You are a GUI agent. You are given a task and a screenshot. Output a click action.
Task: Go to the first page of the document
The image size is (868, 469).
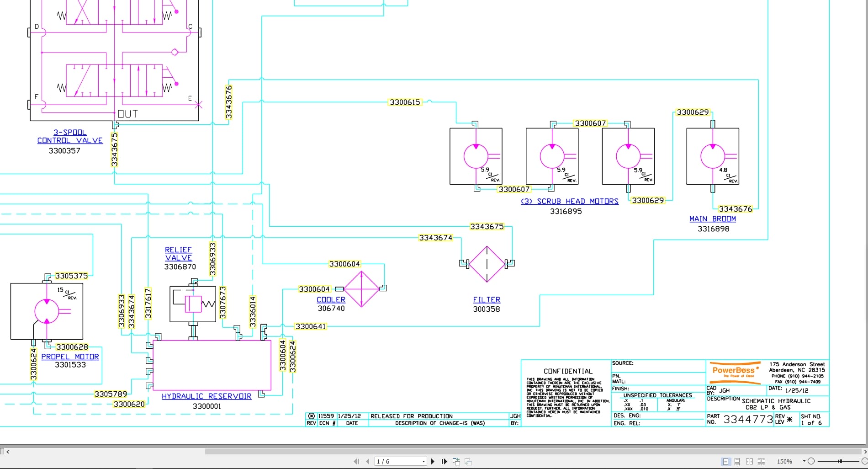pyautogui.click(x=356, y=461)
